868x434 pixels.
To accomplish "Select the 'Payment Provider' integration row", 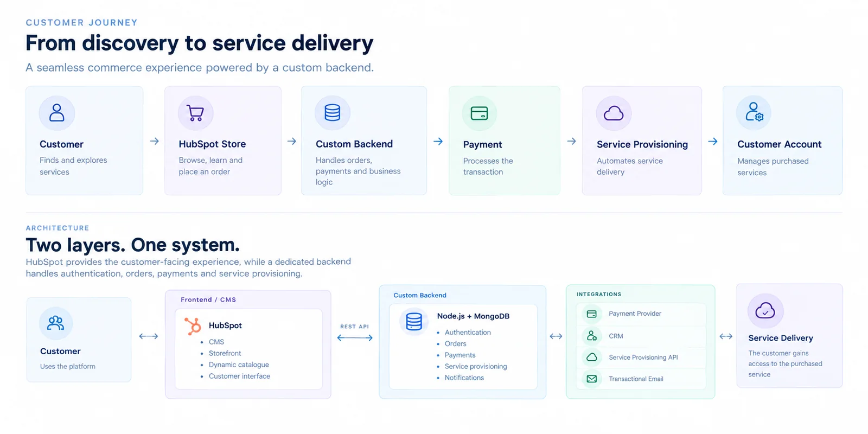I will (641, 314).
